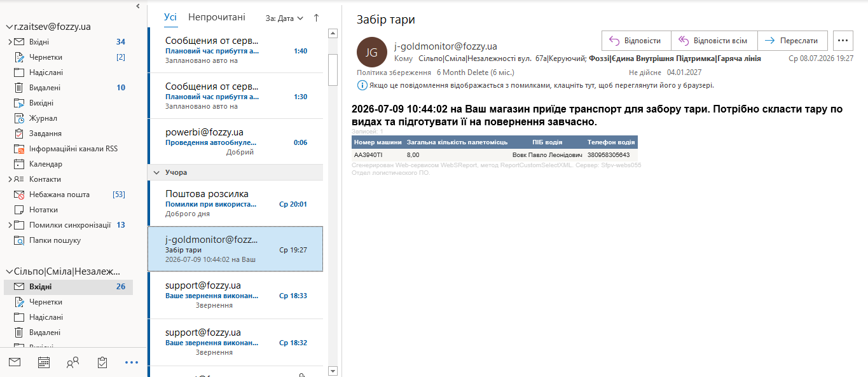Open the Сообщения от серв message from 1:30
Viewport: 868px width, 377px height.
pos(235,96)
